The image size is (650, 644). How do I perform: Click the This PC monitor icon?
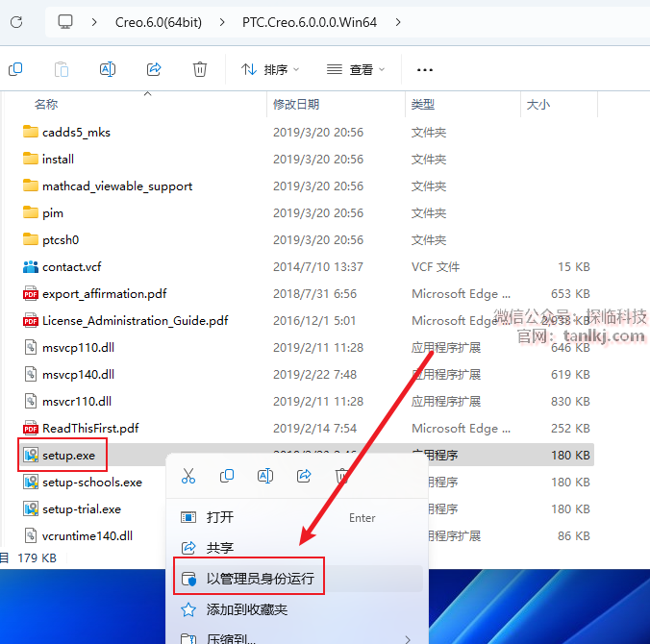(x=65, y=21)
